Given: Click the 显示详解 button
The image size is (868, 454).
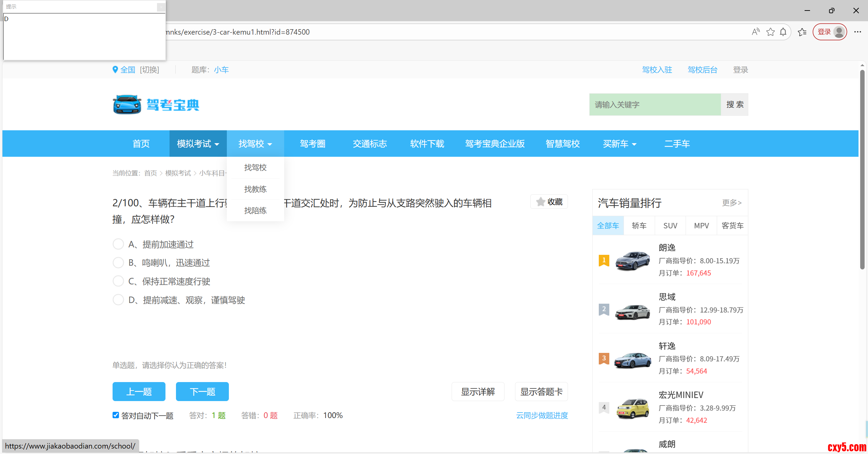Looking at the screenshot, I should click(478, 392).
